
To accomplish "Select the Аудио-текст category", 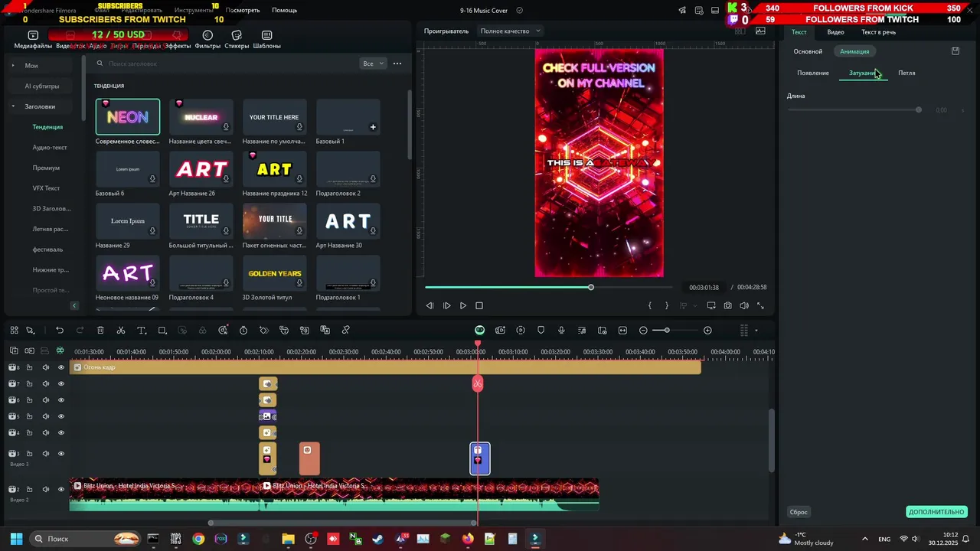I will [50, 147].
